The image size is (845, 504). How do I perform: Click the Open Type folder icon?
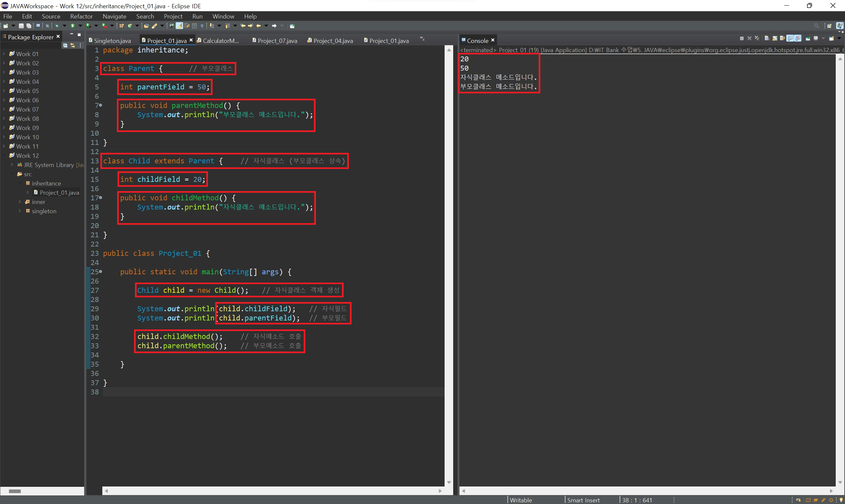pyautogui.click(x=146, y=26)
